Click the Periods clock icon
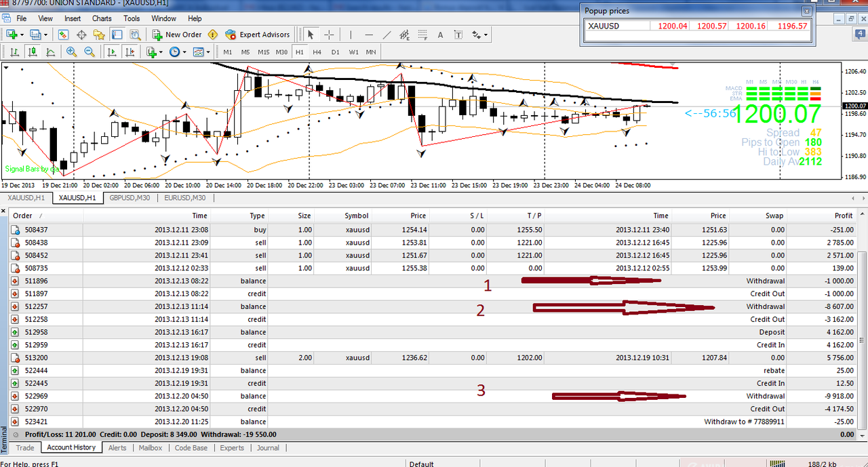 point(174,52)
